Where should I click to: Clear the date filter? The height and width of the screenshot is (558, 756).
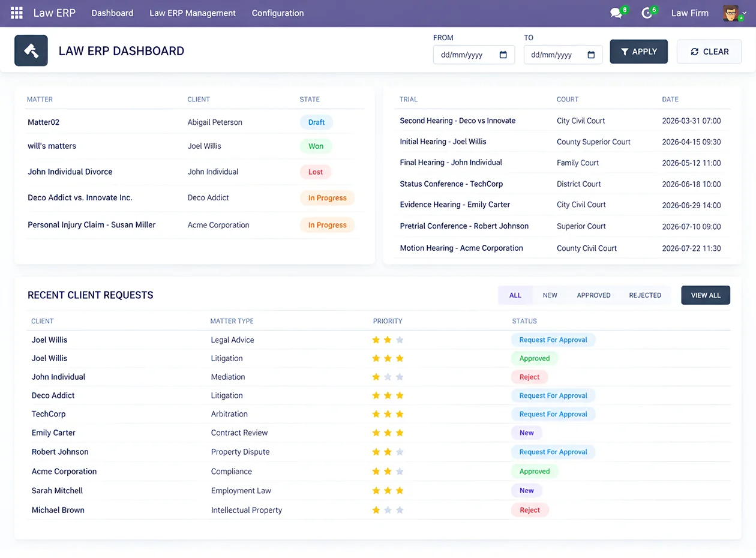tap(709, 52)
